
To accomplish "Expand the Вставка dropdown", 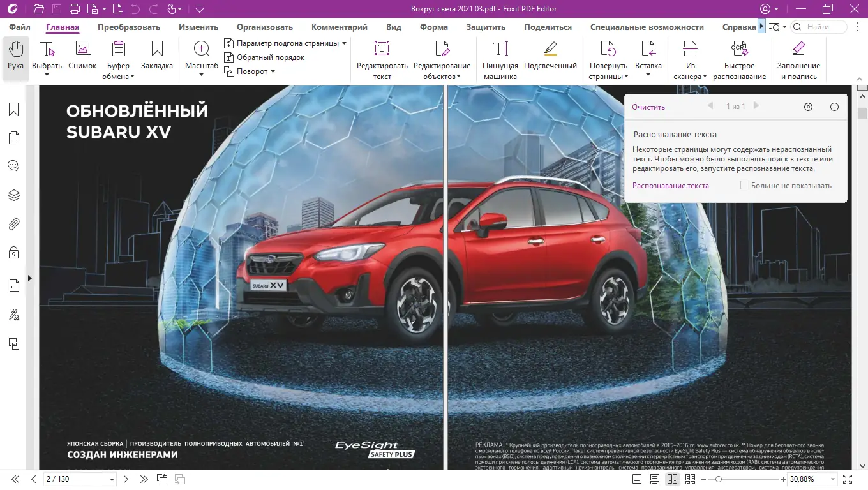I will tap(648, 75).
